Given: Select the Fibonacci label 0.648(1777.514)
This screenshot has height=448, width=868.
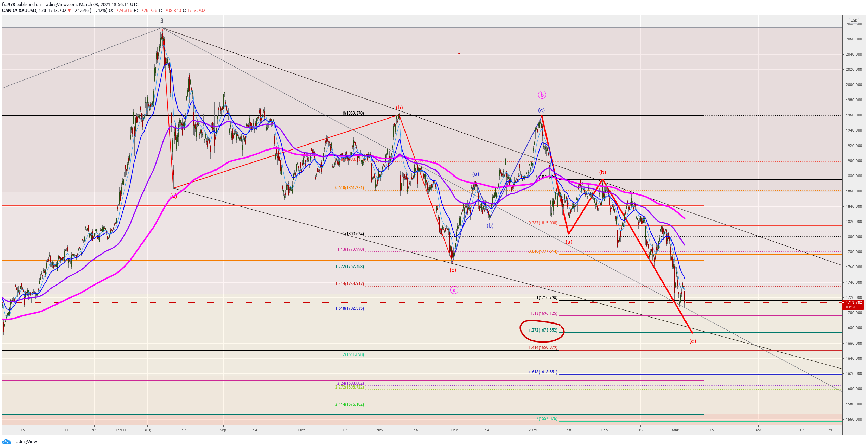Looking at the screenshot, I should pyautogui.click(x=543, y=251).
